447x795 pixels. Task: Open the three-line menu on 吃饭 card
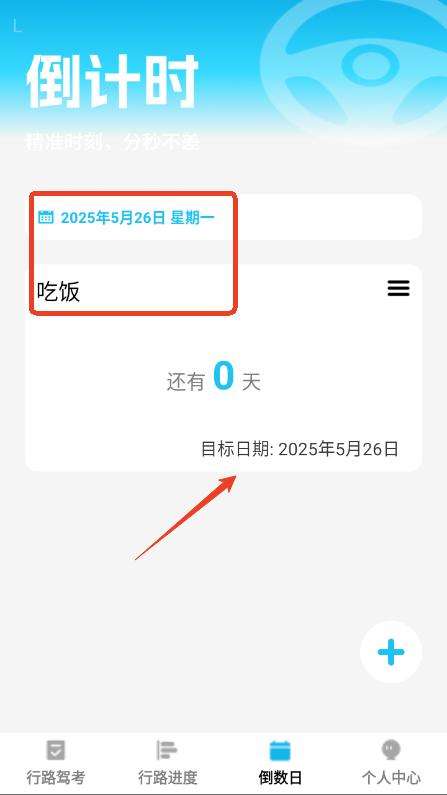[398, 288]
